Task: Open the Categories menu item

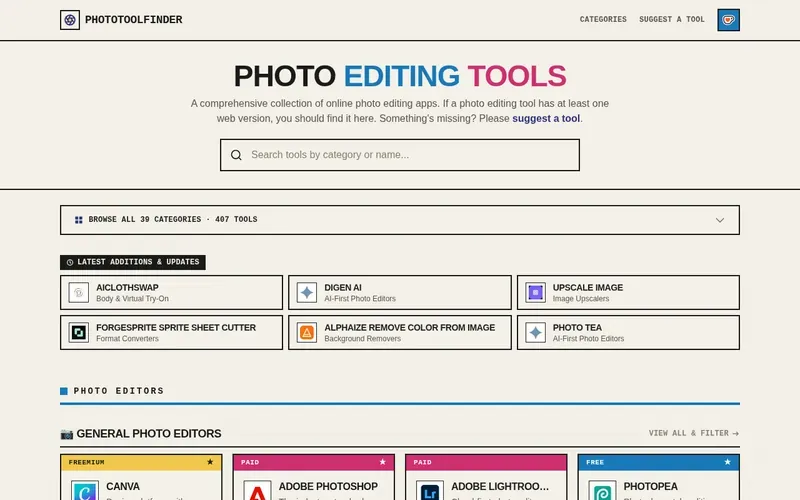Action: coord(603,19)
